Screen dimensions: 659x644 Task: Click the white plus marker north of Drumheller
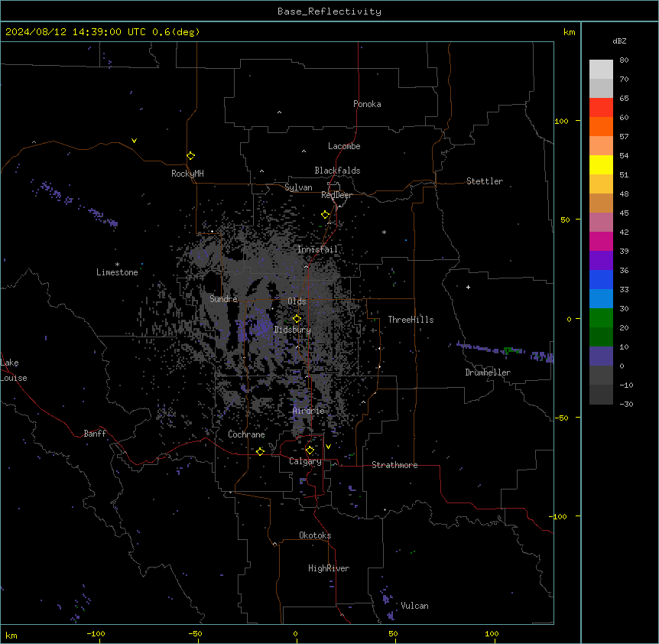tap(468, 287)
